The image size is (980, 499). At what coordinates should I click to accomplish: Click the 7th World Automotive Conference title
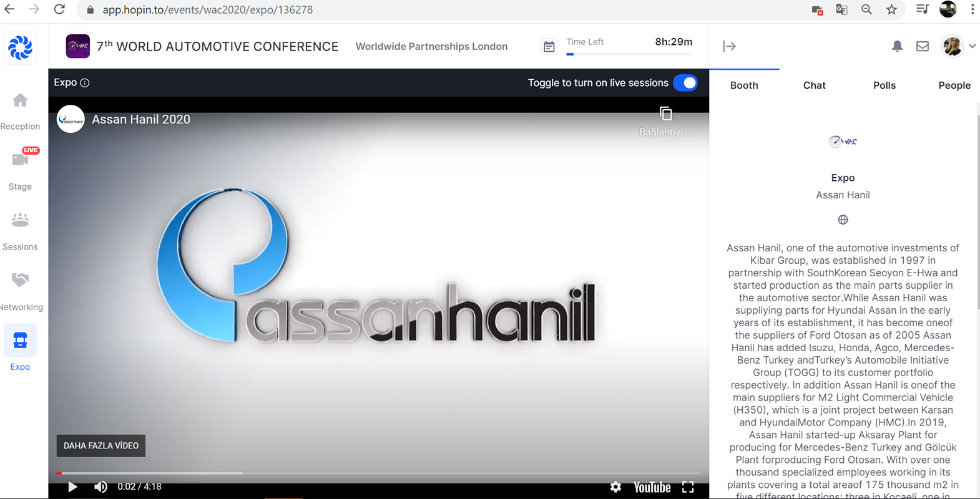pyautogui.click(x=217, y=46)
